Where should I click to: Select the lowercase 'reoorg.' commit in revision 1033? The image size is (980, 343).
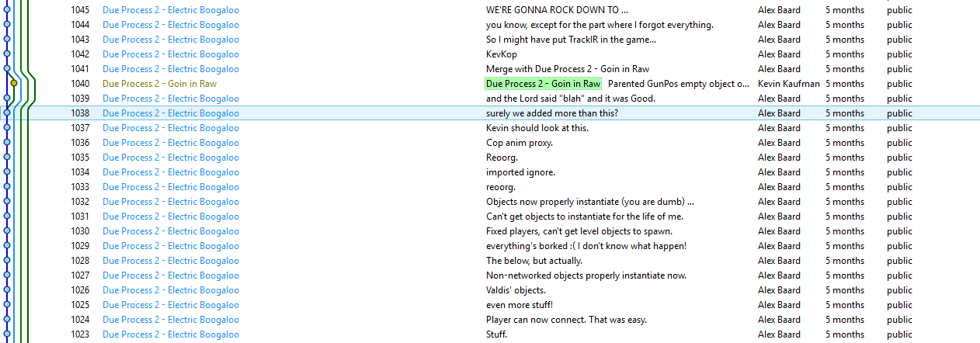pos(501,187)
